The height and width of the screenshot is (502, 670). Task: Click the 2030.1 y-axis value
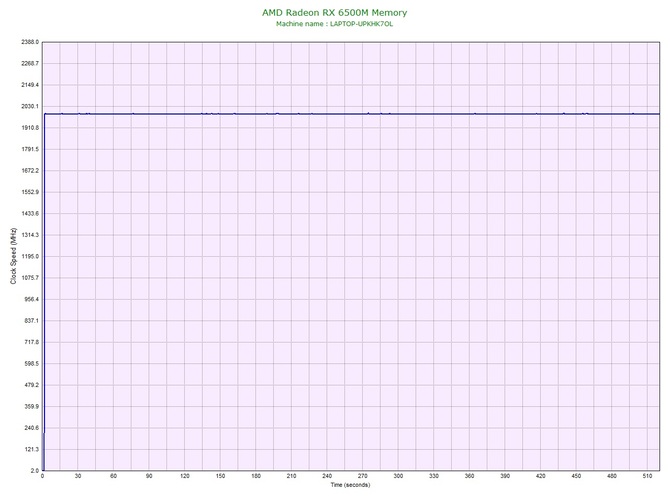(x=30, y=106)
